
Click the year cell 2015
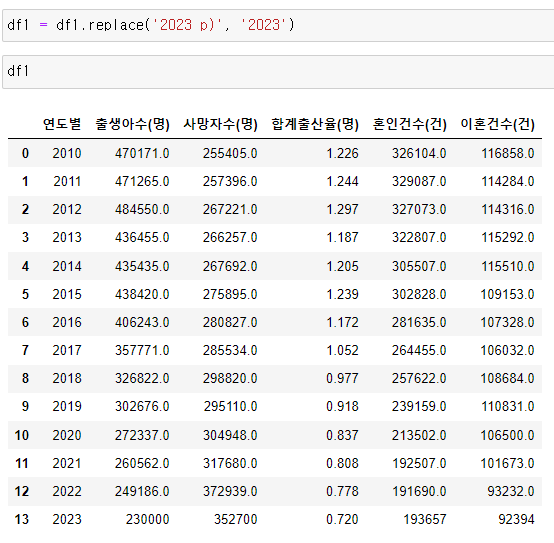point(67,294)
